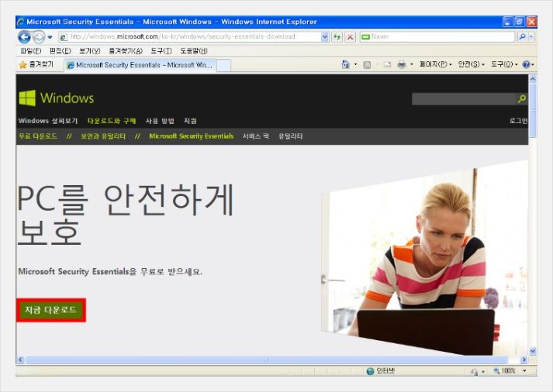Click the website search field
553x392 pixels.
point(464,99)
